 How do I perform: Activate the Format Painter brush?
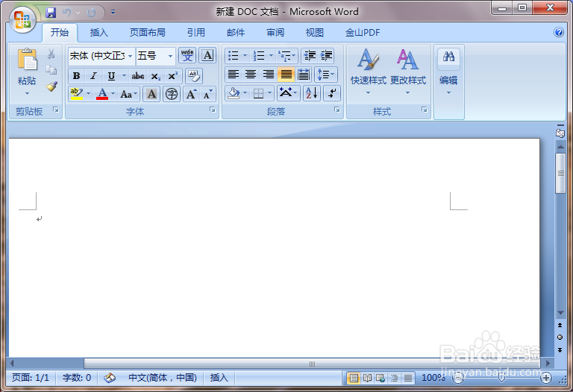[x=51, y=86]
